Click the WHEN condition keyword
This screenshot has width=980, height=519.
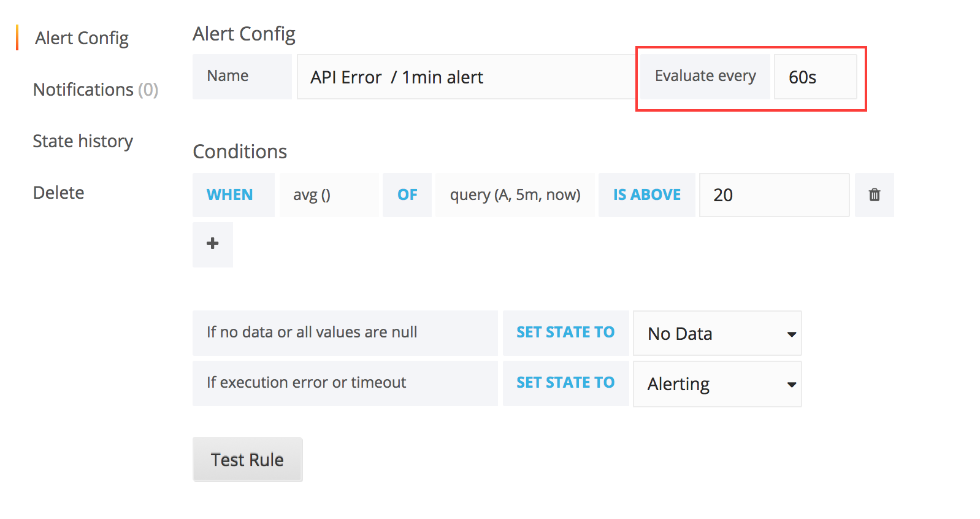click(x=229, y=194)
